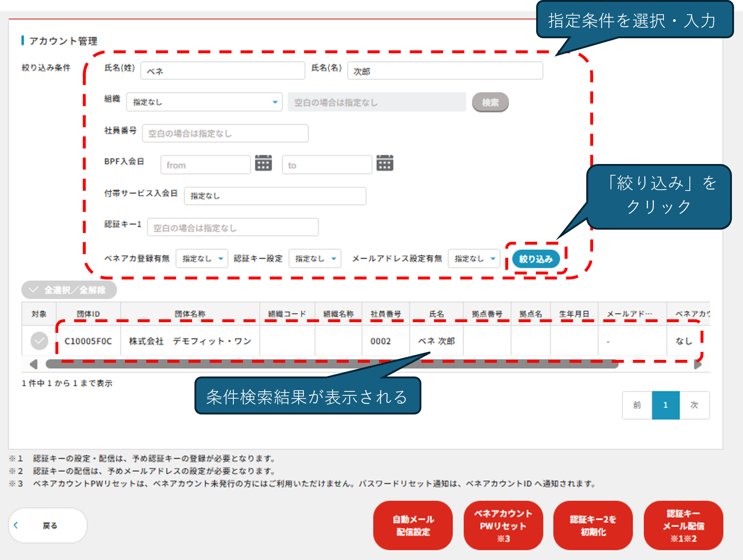Click the 前 previous page button
The height and width of the screenshot is (560, 743).
pyautogui.click(x=637, y=405)
